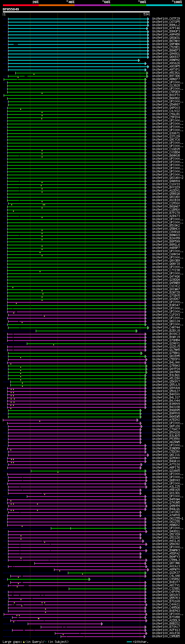Select subject UniRef100_B2BXJ8

click(166, 331)
